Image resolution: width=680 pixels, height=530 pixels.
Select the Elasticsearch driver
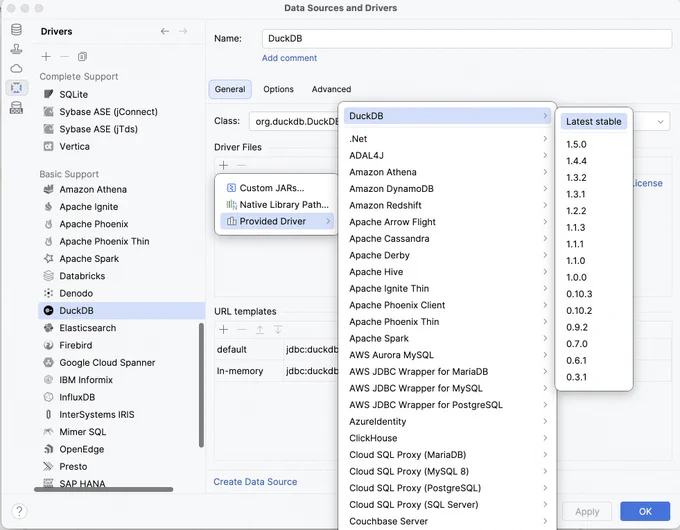click(119, 328)
